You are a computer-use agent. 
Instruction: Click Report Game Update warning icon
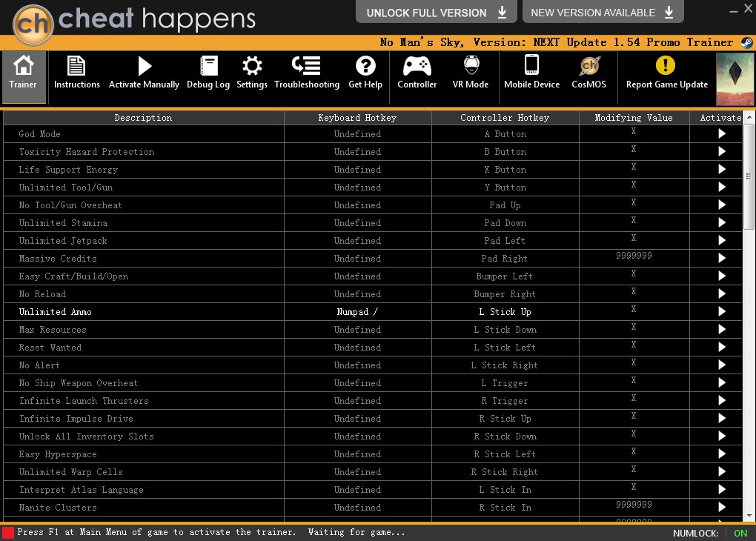click(x=666, y=65)
